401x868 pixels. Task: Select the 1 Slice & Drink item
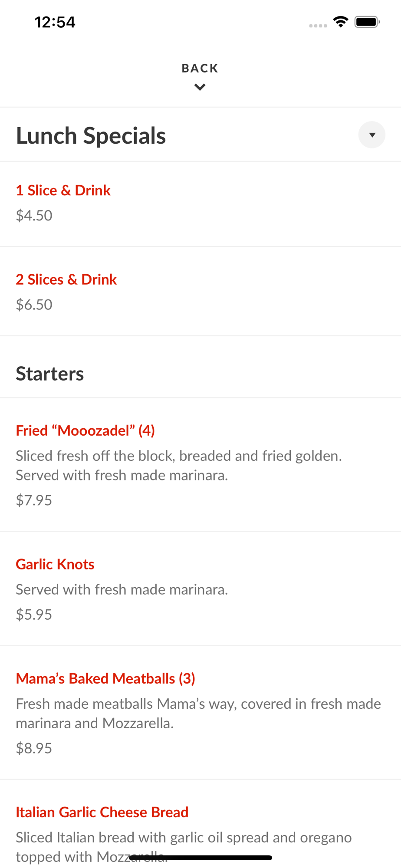63,191
